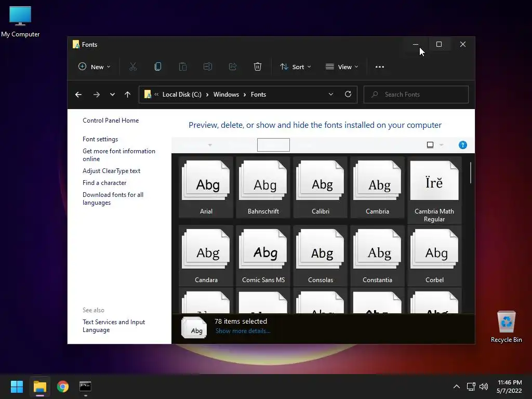The image size is (532, 399).
Task: Select the Cambria font icon
Action: point(377,188)
